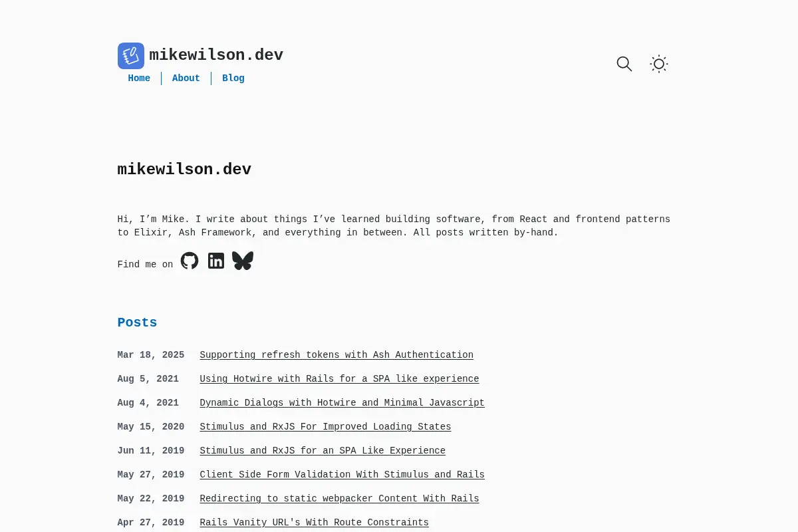Viewport: 798px width, 532px height.
Task: Open Stimulus and RxJS Improved Loading States
Action: pyautogui.click(x=325, y=427)
